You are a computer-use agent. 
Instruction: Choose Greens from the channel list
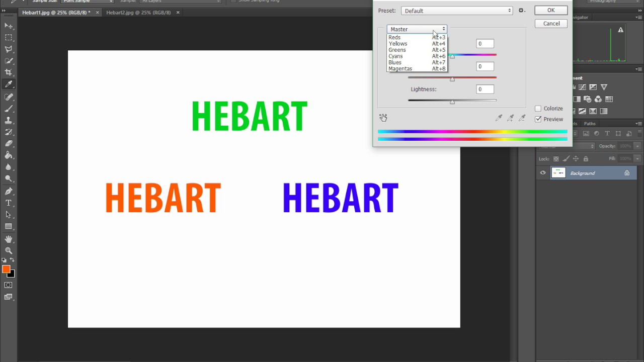tap(417, 50)
